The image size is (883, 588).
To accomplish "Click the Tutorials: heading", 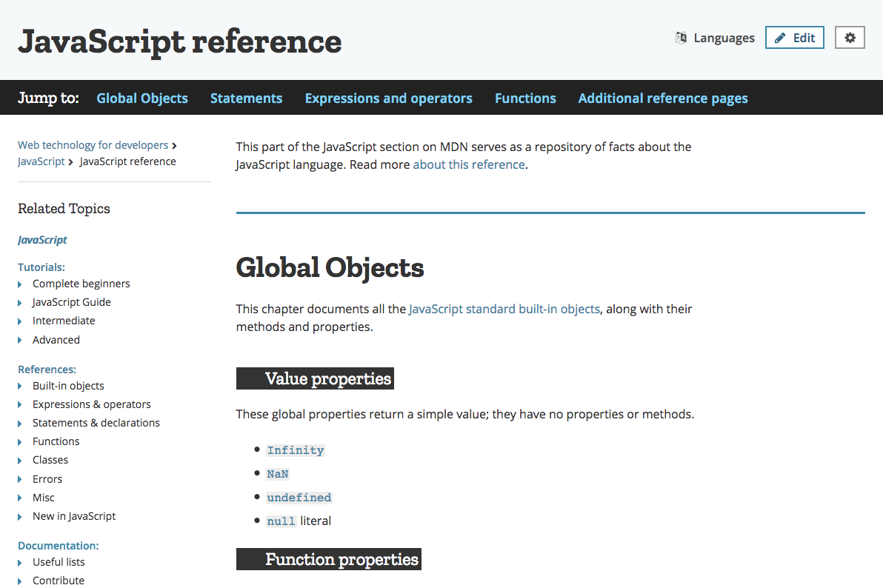I will pyautogui.click(x=41, y=267).
